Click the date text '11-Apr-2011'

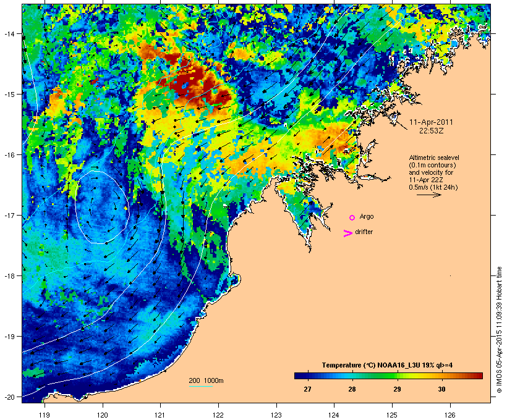click(431, 122)
